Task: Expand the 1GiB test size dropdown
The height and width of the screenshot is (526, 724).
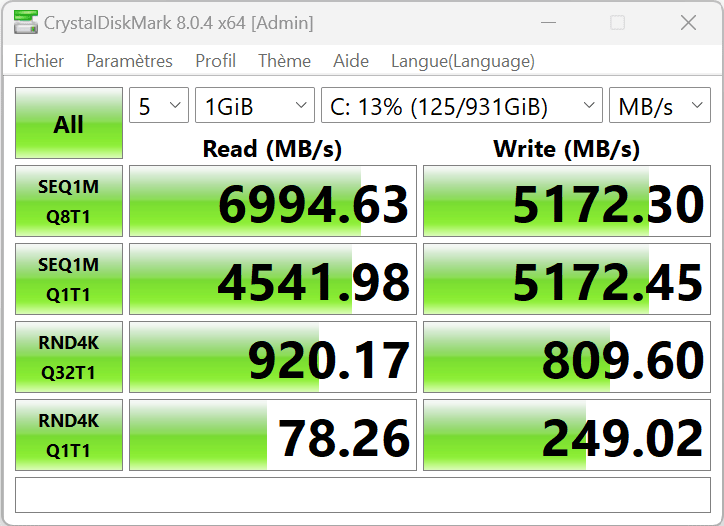Action: pos(255,105)
